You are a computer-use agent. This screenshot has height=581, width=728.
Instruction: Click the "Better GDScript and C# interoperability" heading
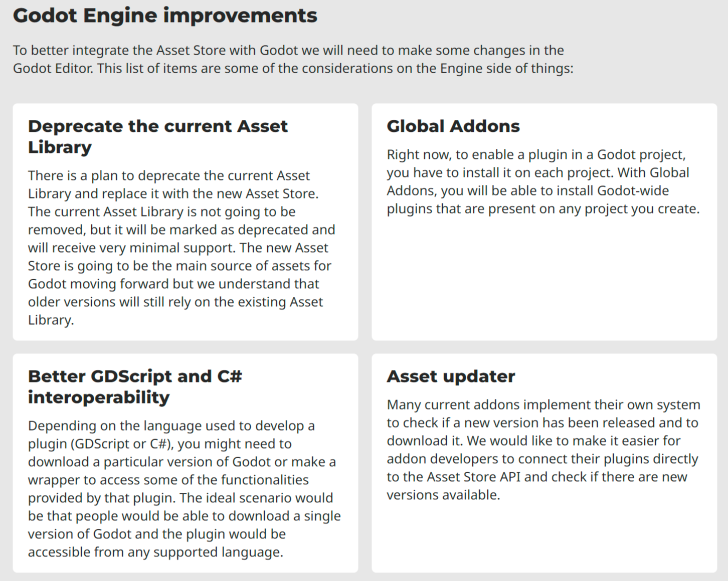tap(135, 386)
